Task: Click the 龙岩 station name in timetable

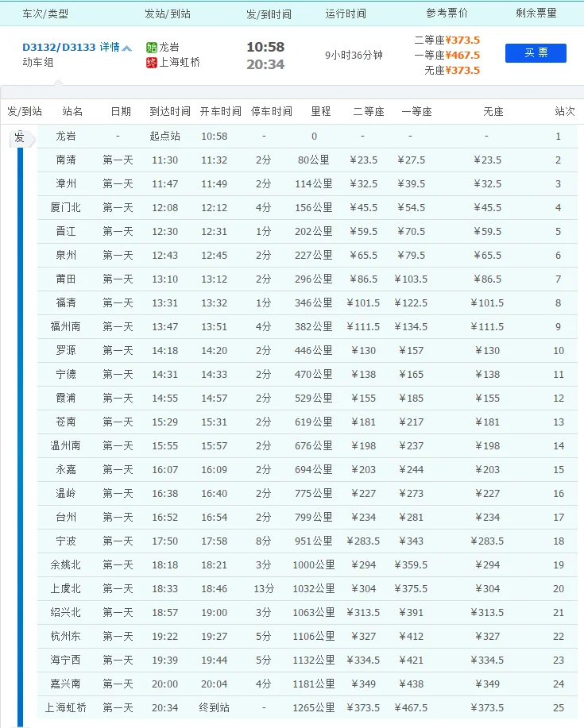Action: [x=65, y=136]
